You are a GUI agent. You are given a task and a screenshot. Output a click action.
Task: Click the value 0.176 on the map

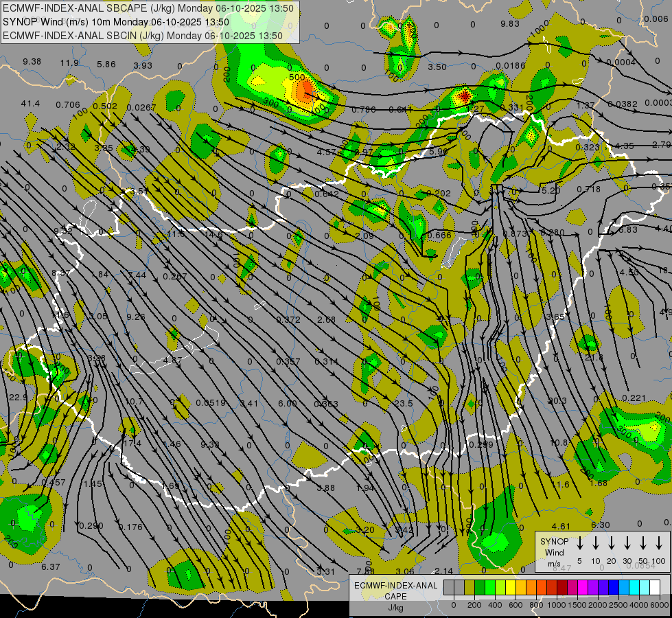pos(130,527)
